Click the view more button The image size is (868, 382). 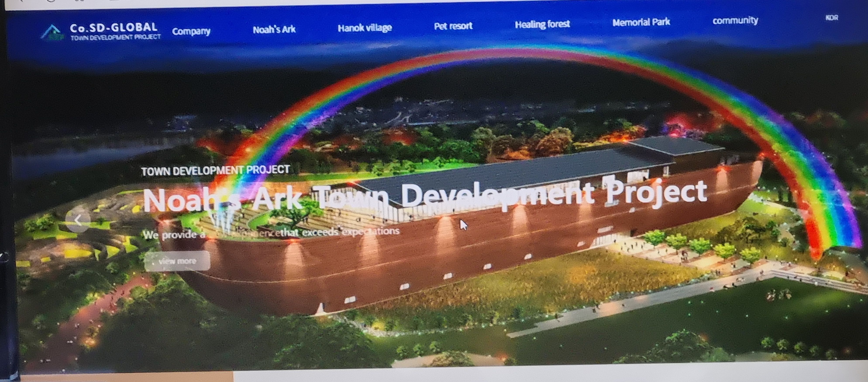coord(177,261)
